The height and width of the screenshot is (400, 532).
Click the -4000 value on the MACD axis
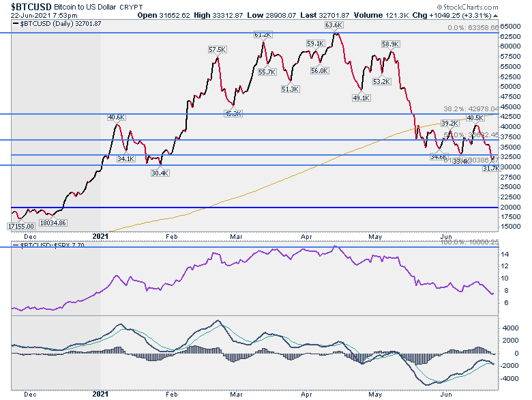coord(510,378)
